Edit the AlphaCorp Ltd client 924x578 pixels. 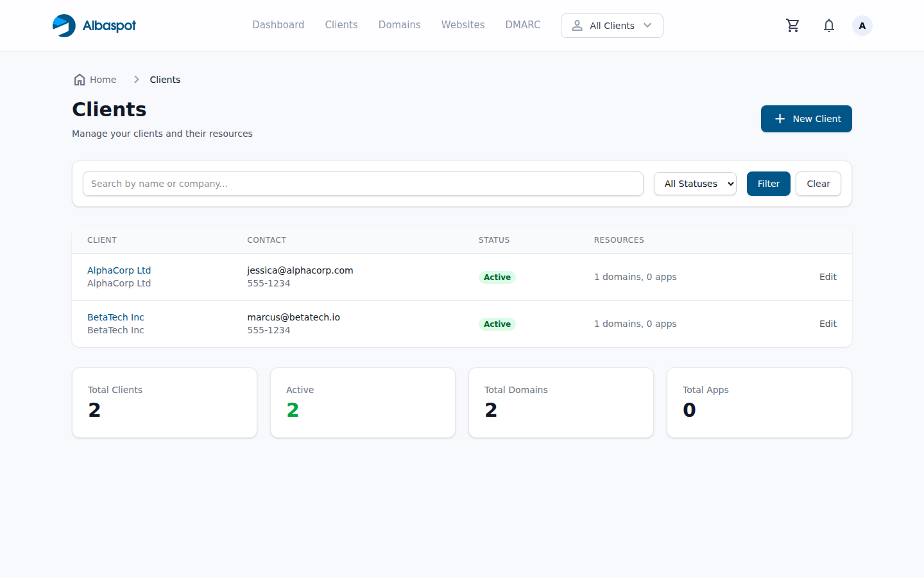coord(828,277)
